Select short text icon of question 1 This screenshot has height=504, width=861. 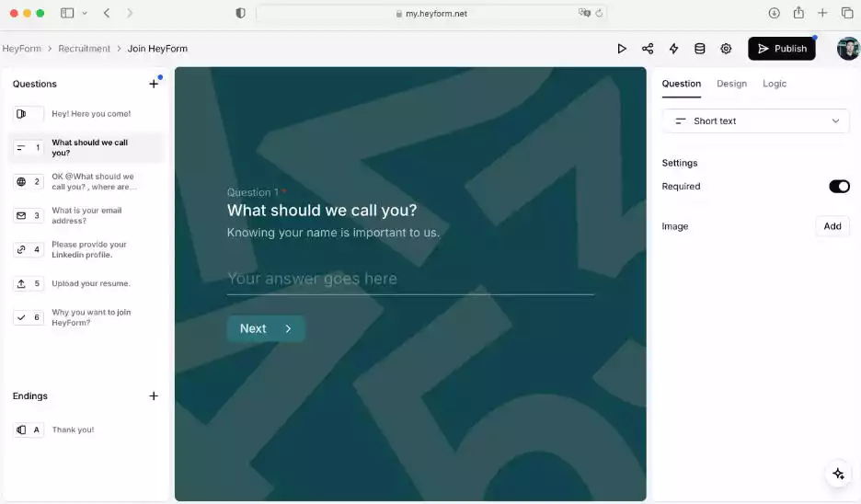pyautogui.click(x=21, y=148)
